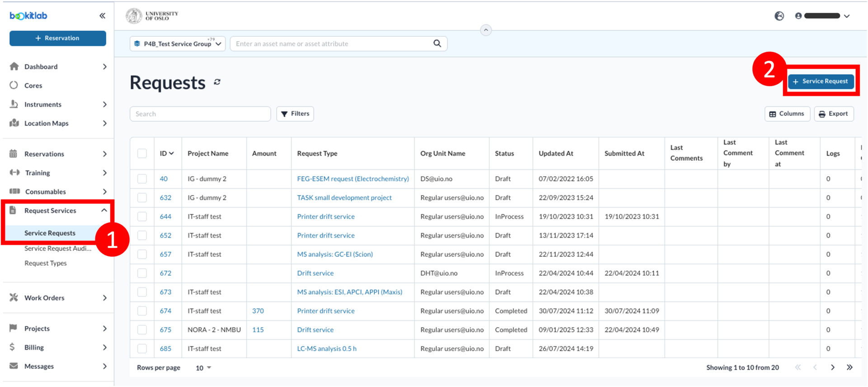Click the Billing dollar icon
Screen dimensions: 868x387
12,347
